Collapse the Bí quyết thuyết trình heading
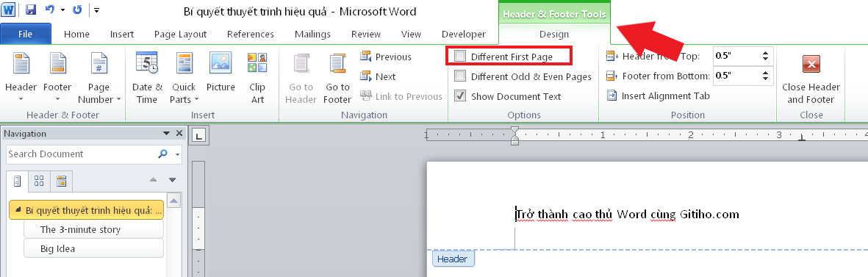868x277 pixels. pyautogui.click(x=18, y=211)
